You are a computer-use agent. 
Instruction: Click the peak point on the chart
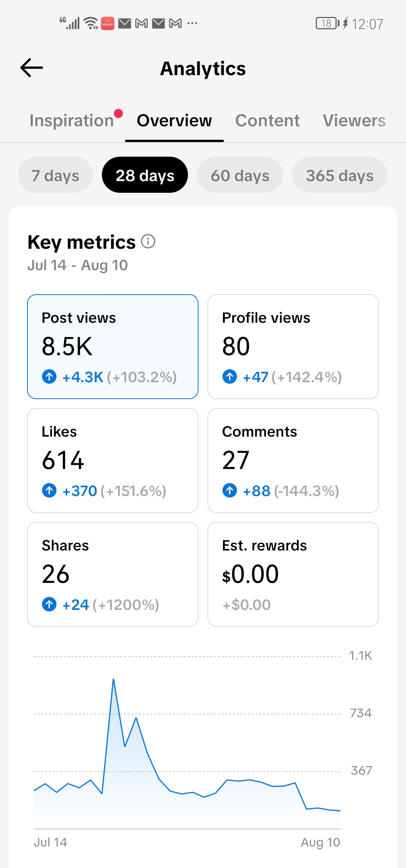point(114,679)
